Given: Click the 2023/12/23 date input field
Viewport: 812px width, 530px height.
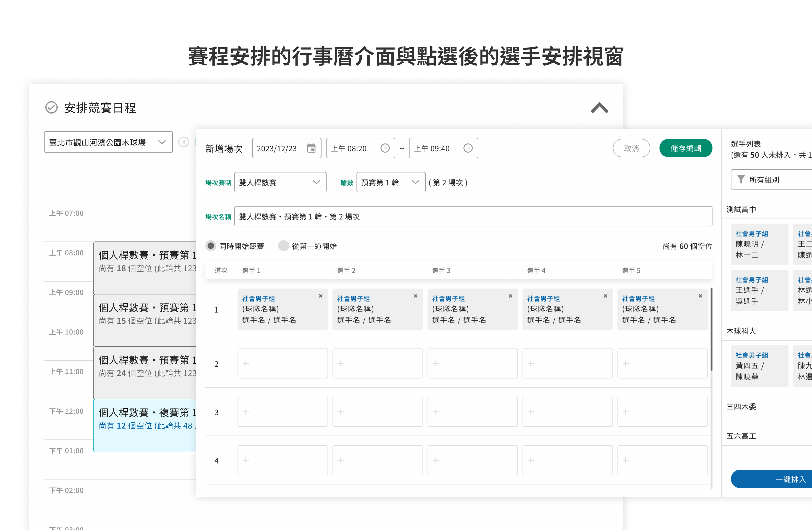Looking at the screenshot, I should [x=287, y=148].
